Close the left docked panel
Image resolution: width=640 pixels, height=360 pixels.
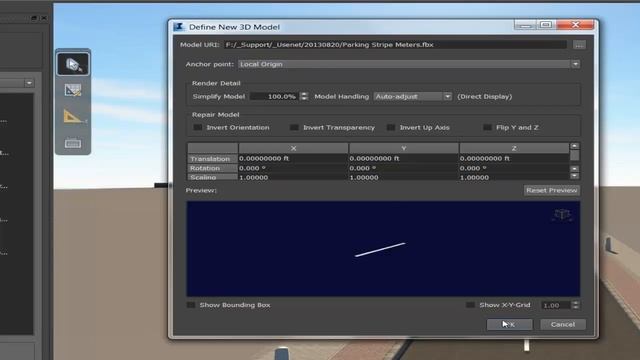(x=44, y=18)
